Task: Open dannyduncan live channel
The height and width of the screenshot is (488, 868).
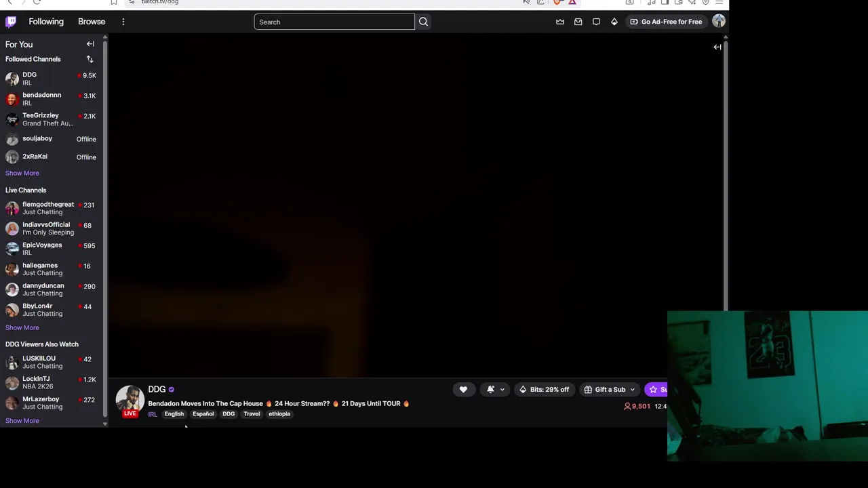Action: (x=52, y=289)
